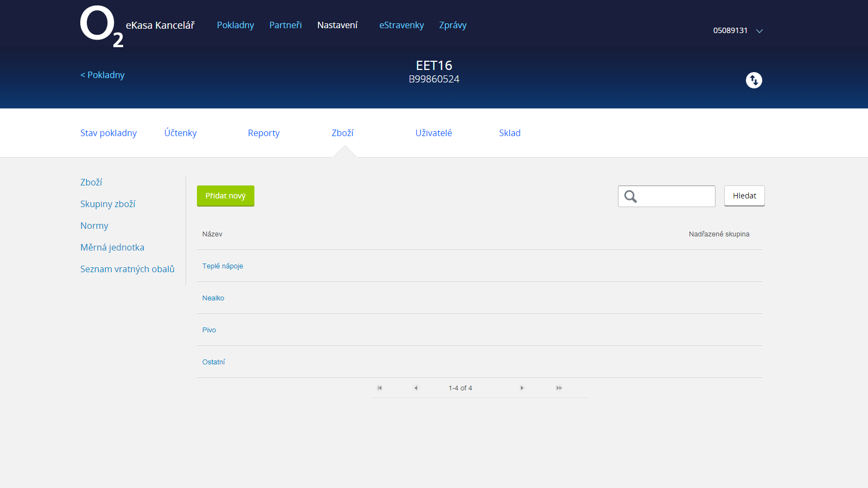This screenshot has height=488, width=868.
Task: Click the sync arrows icon
Action: tap(754, 80)
